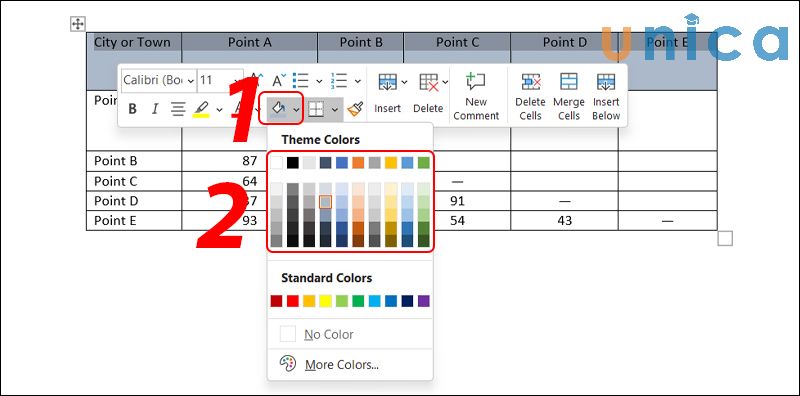Click the 'Point E' row label
Image resolution: width=800 pixels, height=396 pixels.
click(116, 220)
